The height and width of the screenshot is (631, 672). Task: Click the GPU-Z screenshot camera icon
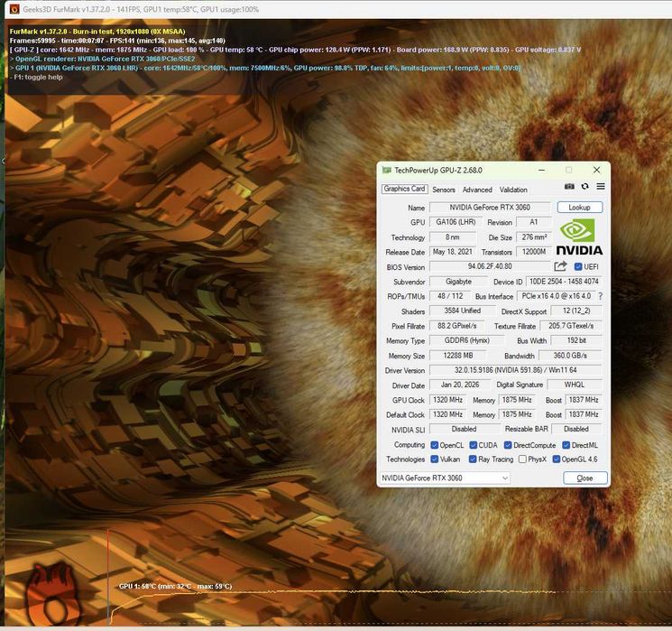pyautogui.click(x=569, y=186)
